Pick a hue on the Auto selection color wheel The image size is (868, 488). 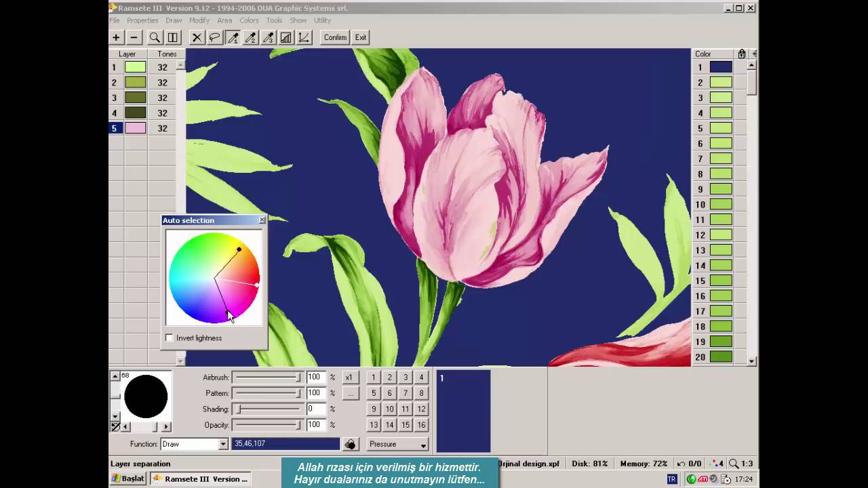pyautogui.click(x=214, y=278)
